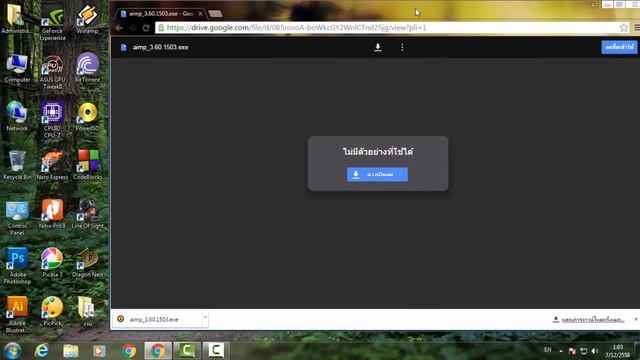Launch Internet Explorer from the taskbar
The width and height of the screenshot is (640, 360).
click(41, 351)
